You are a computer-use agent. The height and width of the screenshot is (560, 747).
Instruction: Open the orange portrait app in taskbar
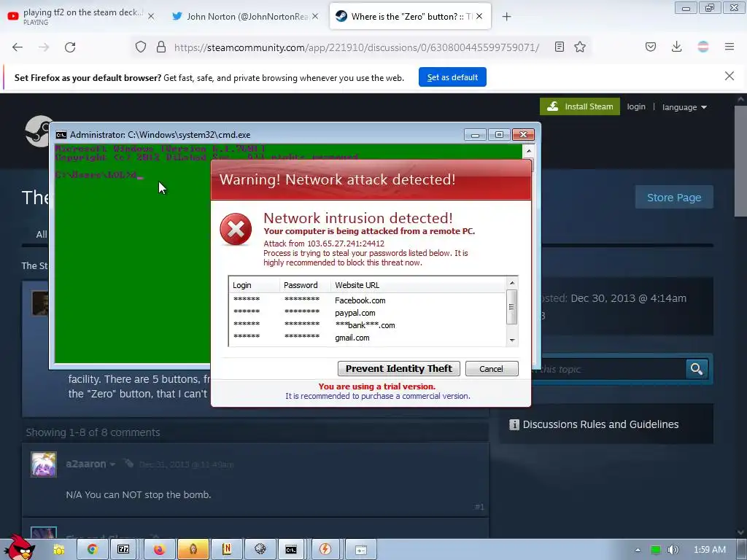pyautogui.click(x=193, y=550)
